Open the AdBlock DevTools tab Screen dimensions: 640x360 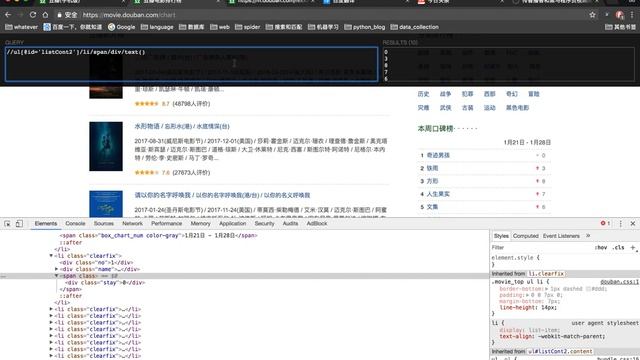tap(317, 223)
